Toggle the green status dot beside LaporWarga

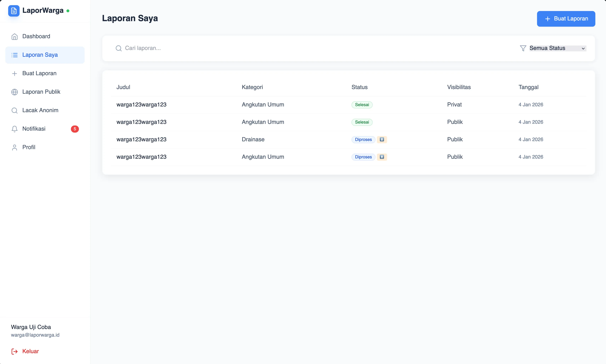(x=68, y=11)
